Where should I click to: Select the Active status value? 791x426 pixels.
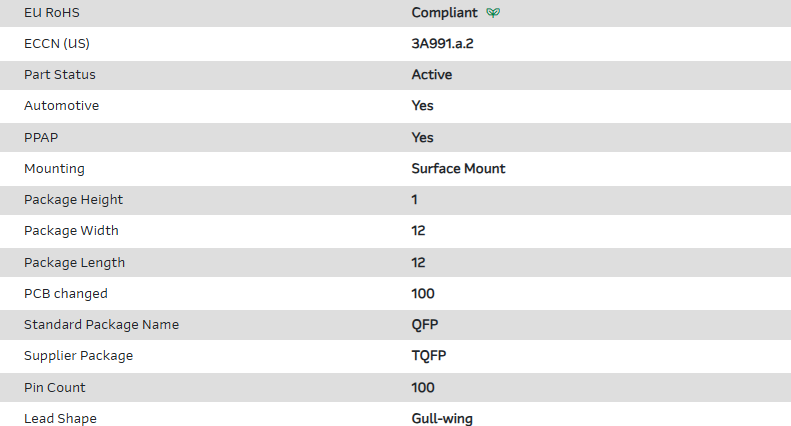tap(432, 75)
